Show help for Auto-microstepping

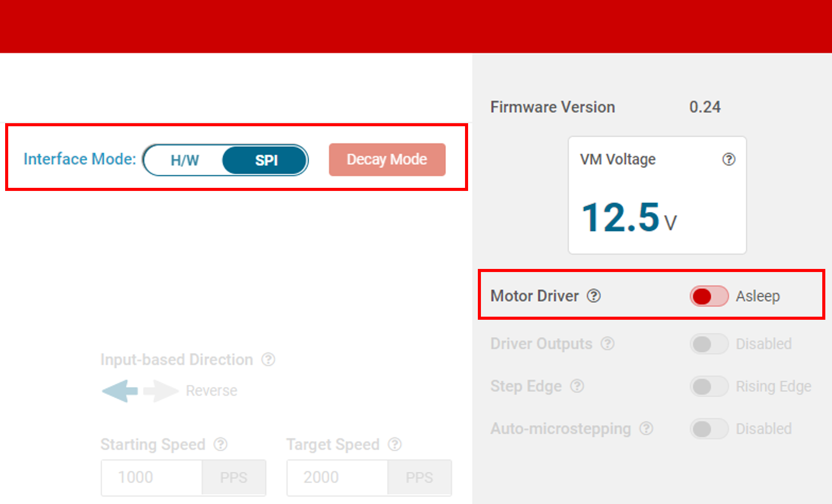(x=646, y=429)
